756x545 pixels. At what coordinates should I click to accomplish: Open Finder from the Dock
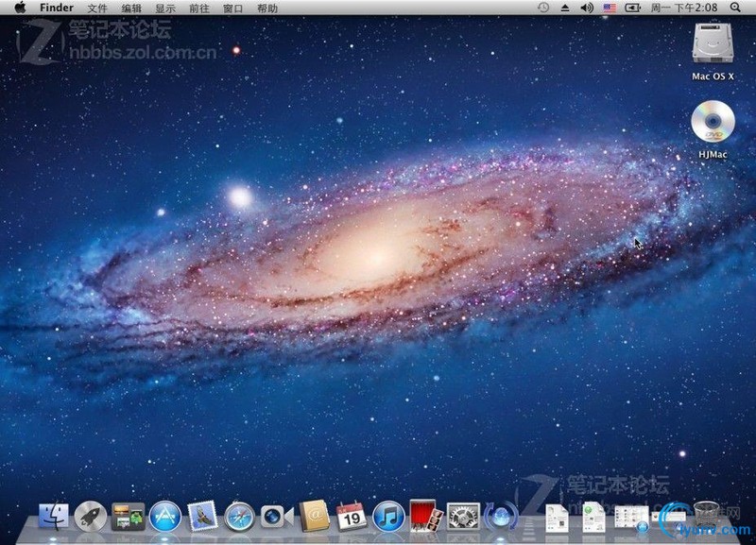54,516
